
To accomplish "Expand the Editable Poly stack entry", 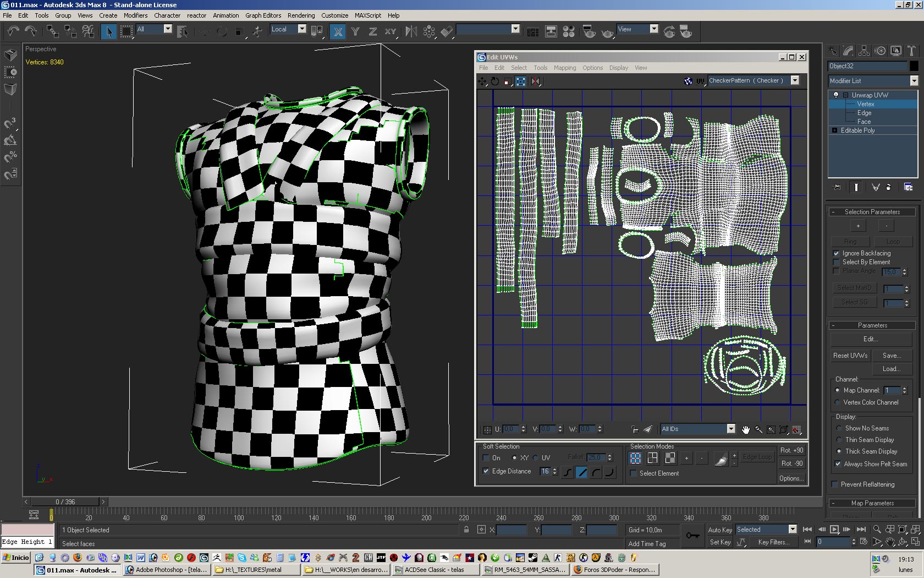I will 835,130.
